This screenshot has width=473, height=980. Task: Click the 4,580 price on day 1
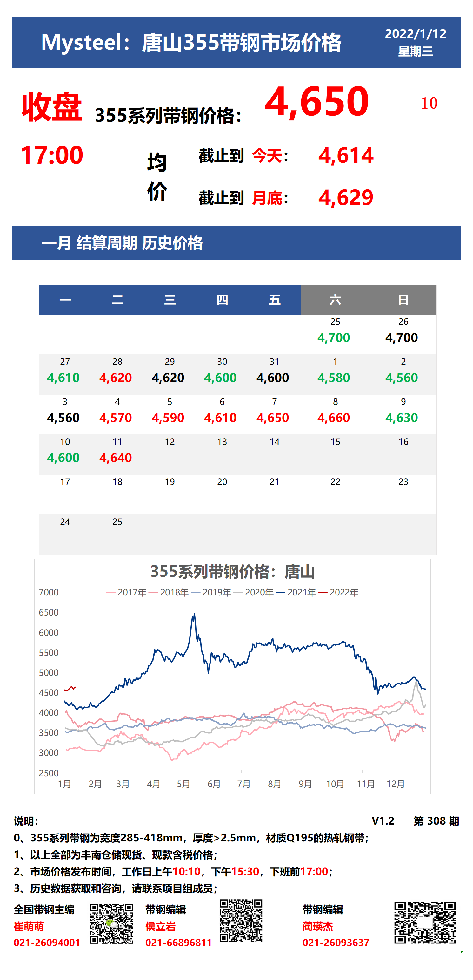(334, 378)
